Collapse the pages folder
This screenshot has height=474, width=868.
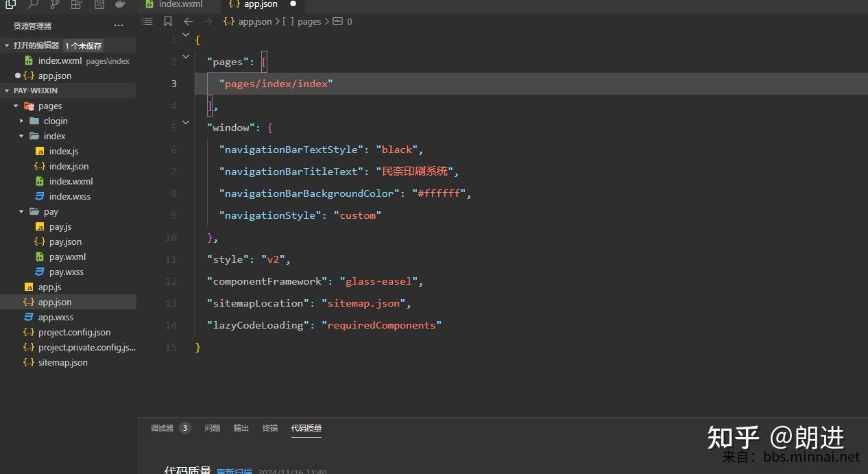tap(16, 106)
